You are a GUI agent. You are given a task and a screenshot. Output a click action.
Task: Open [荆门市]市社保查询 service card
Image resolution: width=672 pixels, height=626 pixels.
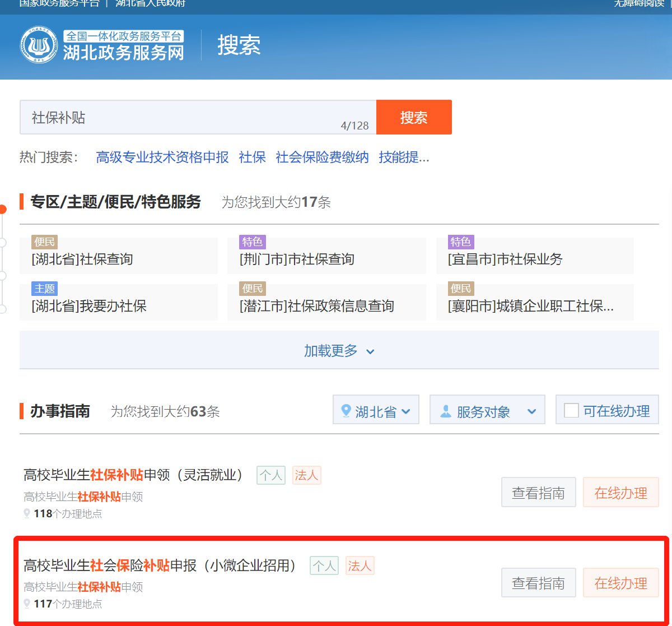tap(326, 259)
